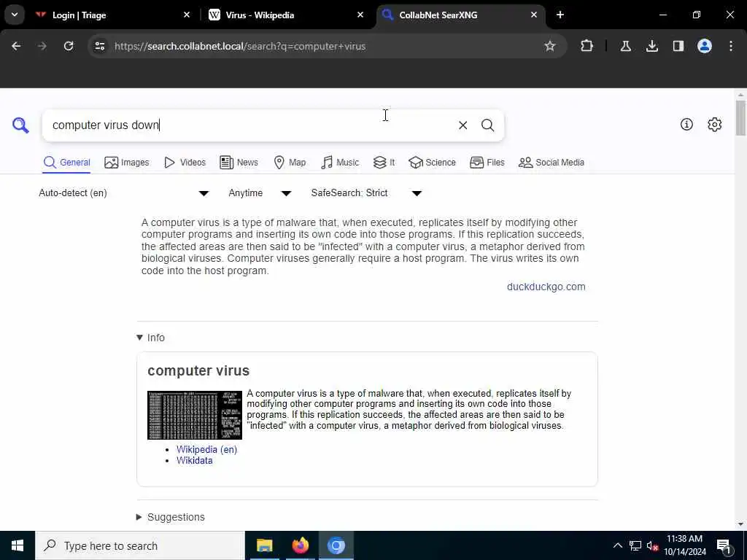
Task: Click the computer virus infobox thumbnail
Action: click(195, 415)
